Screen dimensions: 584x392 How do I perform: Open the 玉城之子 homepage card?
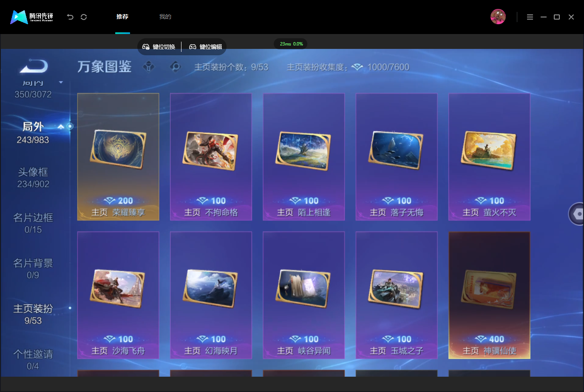(x=397, y=295)
